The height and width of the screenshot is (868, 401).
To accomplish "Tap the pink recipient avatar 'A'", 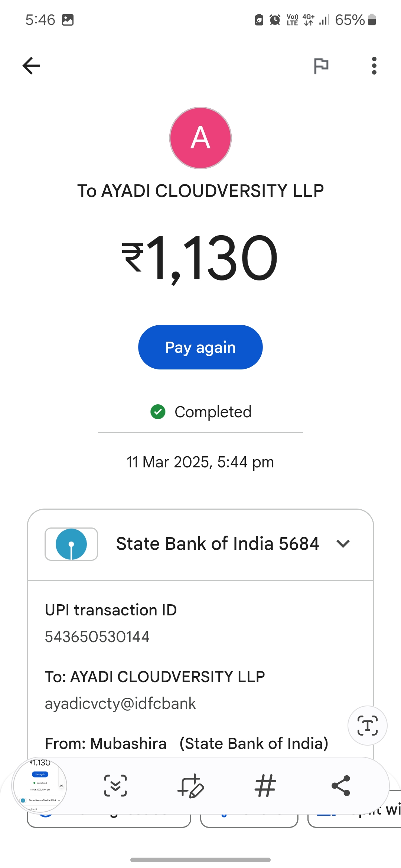I will coord(200,138).
